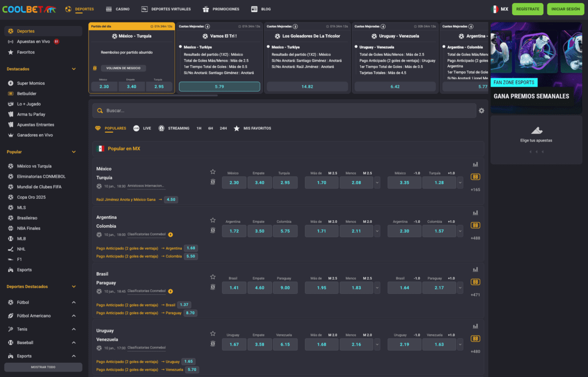Open statistics icon for Uruguay vs Venezuela
Image resolution: width=588 pixels, height=377 pixels.
pyautogui.click(x=475, y=326)
